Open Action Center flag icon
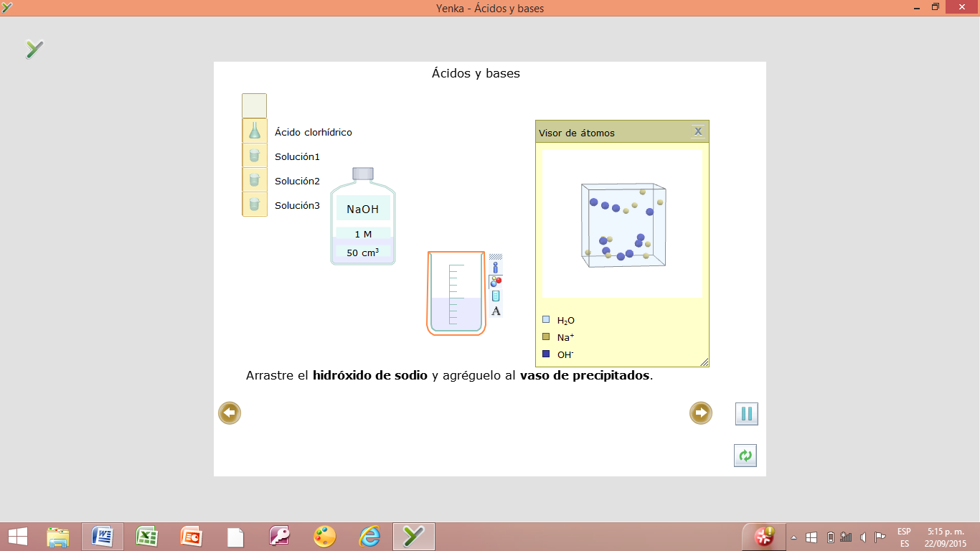This screenshot has width=980, height=551. tap(880, 537)
